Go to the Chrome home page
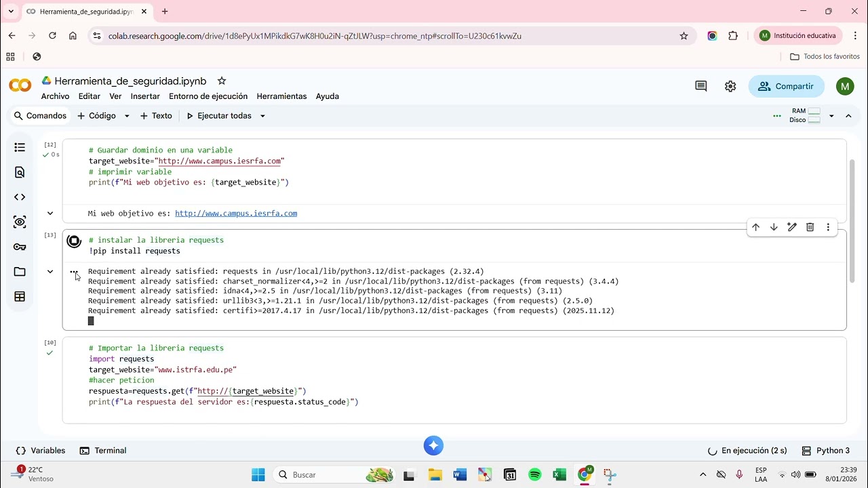The image size is (868, 488). [73, 35]
